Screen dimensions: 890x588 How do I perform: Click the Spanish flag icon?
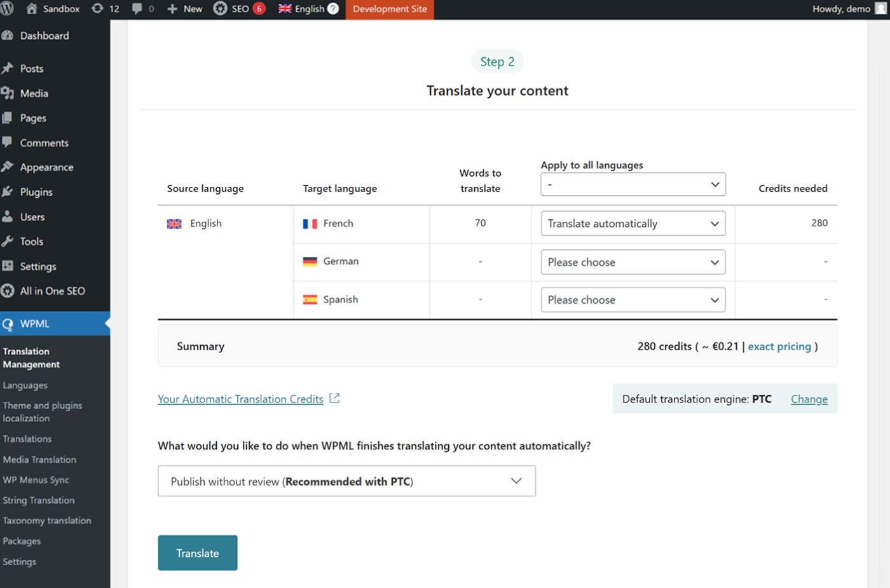pyautogui.click(x=310, y=299)
